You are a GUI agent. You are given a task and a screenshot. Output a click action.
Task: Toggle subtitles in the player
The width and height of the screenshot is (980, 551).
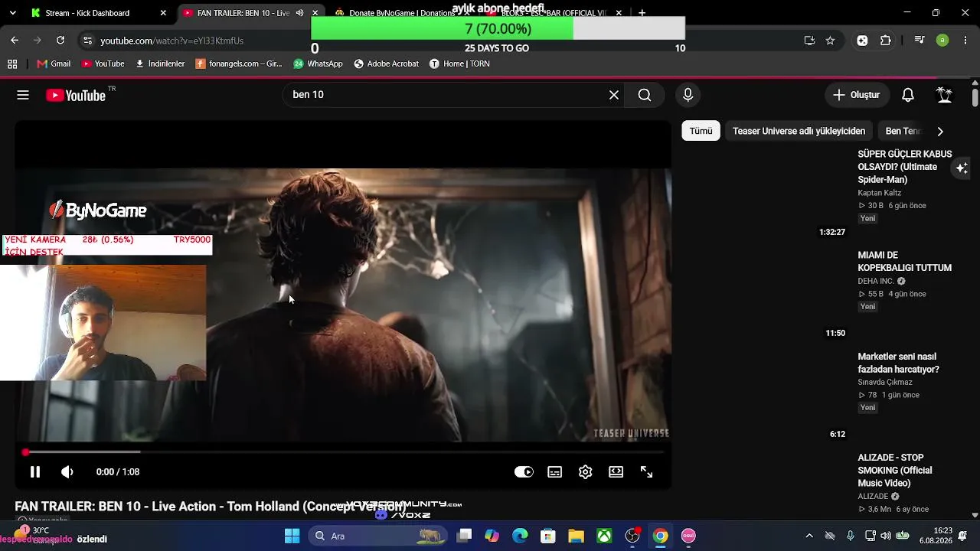pyautogui.click(x=555, y=472)
